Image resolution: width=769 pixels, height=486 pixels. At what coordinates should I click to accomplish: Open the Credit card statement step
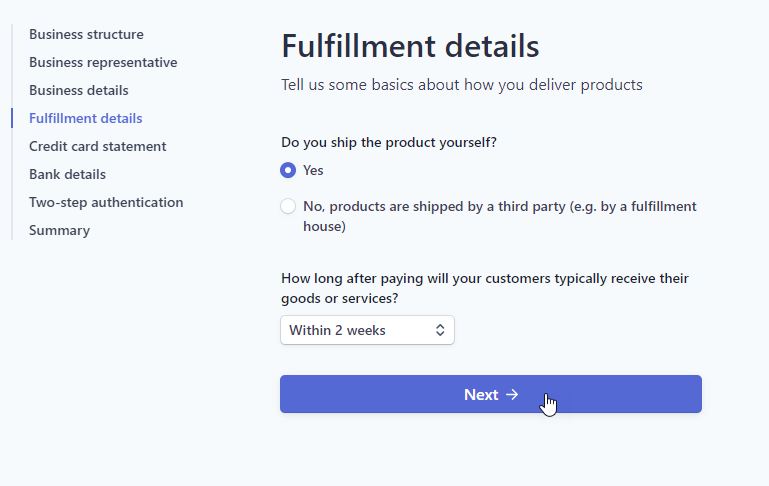98,146
